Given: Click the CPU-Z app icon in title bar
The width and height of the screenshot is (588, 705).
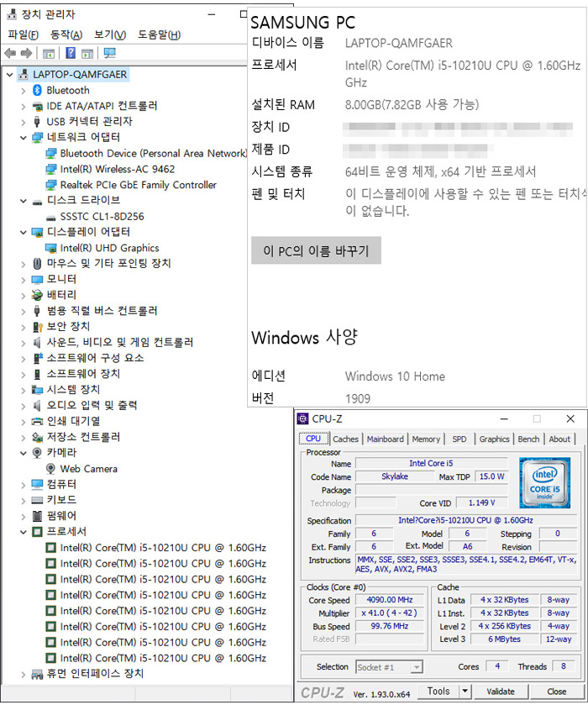Looking at the screenshot, I should click(x=303, y=419).
